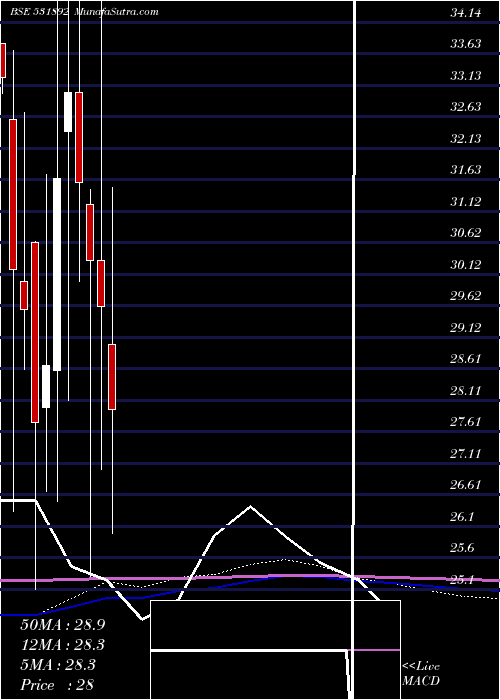The width and height of the screenshot is (500, 700).
Task: Click the 50MA : 28.9 legend entry
Action: coord(62,625)
